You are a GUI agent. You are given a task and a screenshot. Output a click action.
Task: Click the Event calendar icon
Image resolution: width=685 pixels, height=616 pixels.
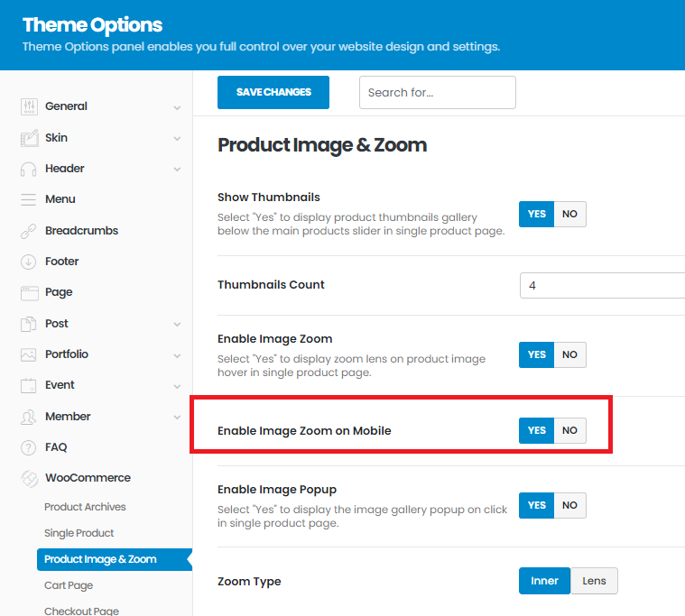click(x=29, y=385)
